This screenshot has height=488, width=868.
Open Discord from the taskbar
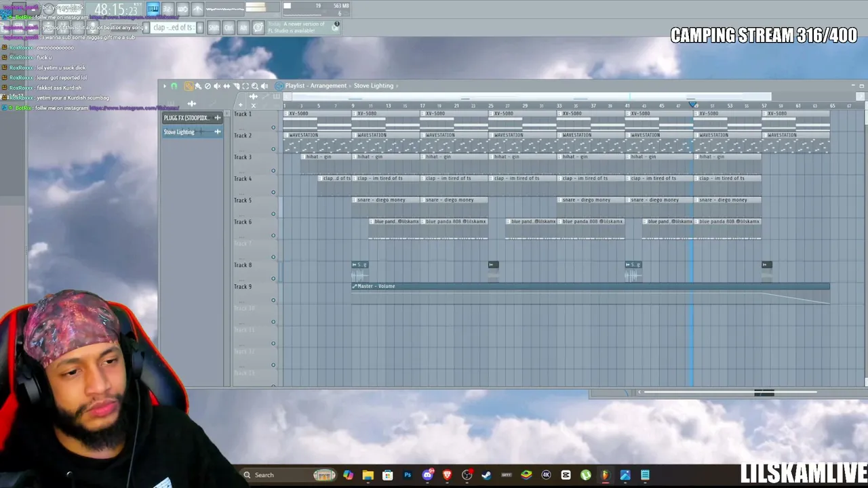click(427, 475)
